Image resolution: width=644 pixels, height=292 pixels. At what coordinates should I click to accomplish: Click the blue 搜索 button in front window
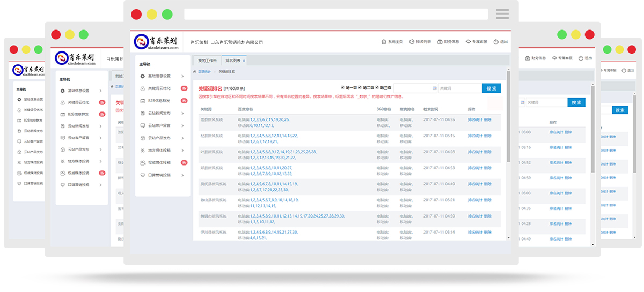[491, 88]
